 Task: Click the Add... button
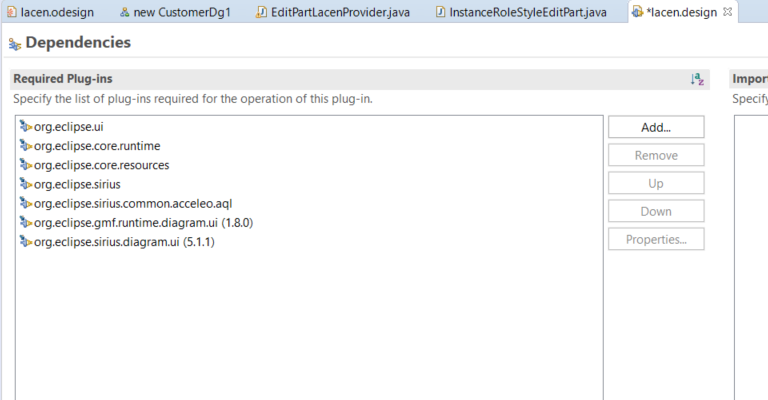click(656, 127)
